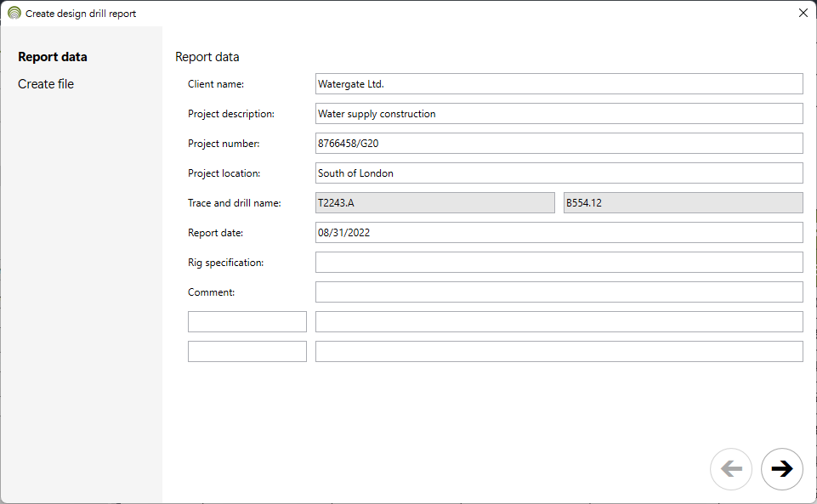This screenshot has width=817, height=504.
Task: Open the Create file step
Action: tap(46, 84)
